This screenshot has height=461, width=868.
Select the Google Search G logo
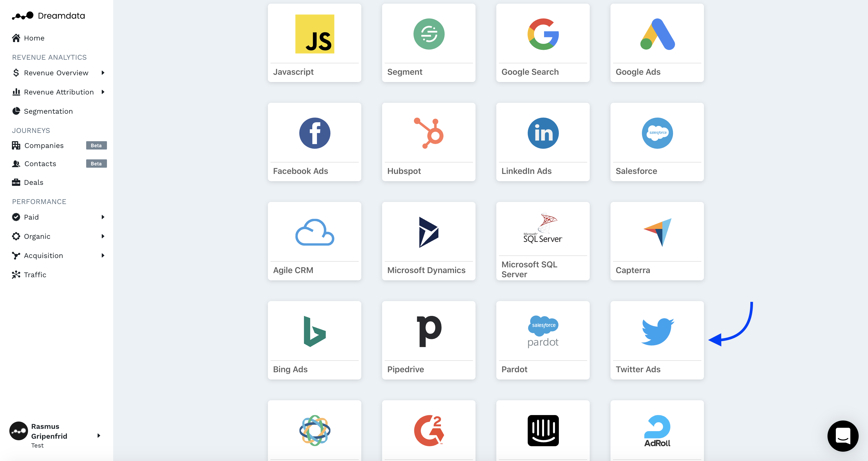pos(543,34)
